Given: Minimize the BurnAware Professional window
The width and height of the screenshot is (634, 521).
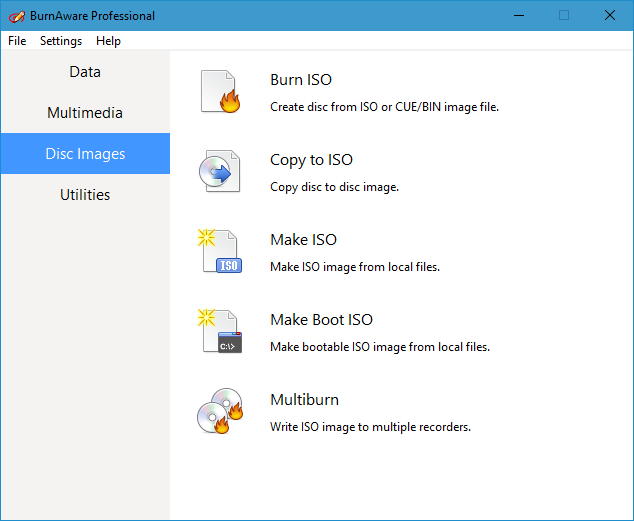Looking at the screenshot, I should click(x=519, y=16).
